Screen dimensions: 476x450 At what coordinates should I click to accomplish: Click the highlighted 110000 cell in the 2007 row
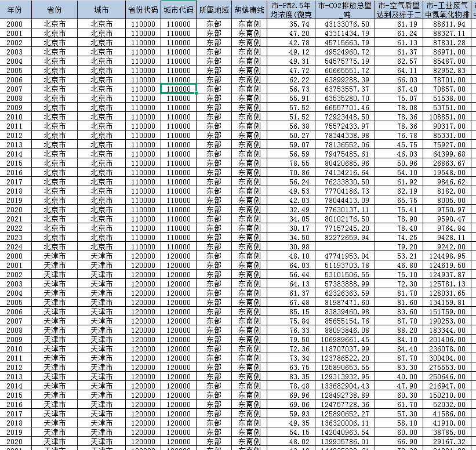(x=179, y=89)
